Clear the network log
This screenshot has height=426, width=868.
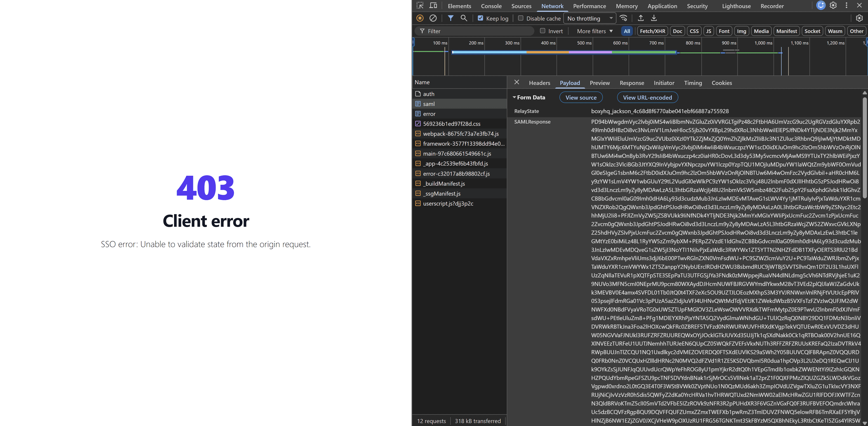click(433, 18)
